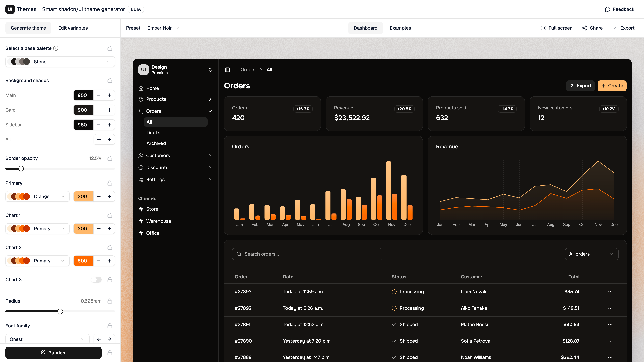Open the All orders filter dropdown
644x362 pixels.
tap(592, 254)
